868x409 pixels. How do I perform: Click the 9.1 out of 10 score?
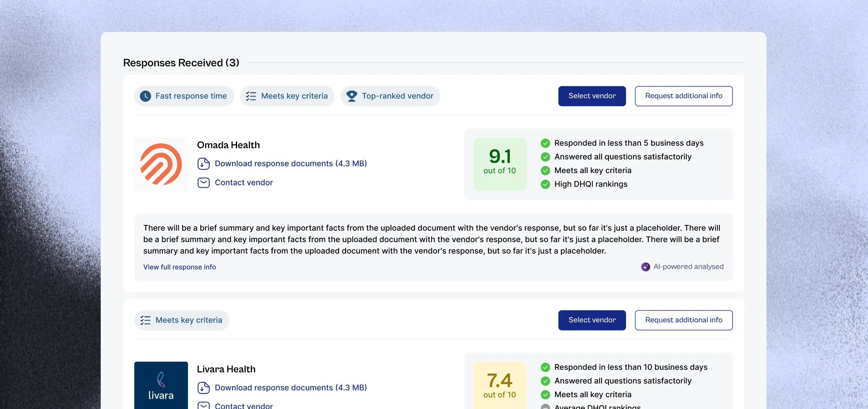click(x=500, y=164)
